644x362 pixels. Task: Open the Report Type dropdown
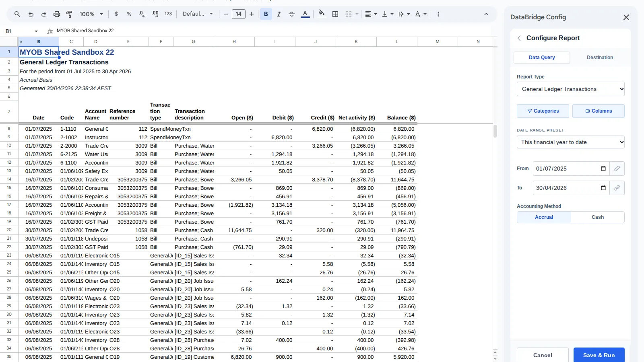point(570,89)
